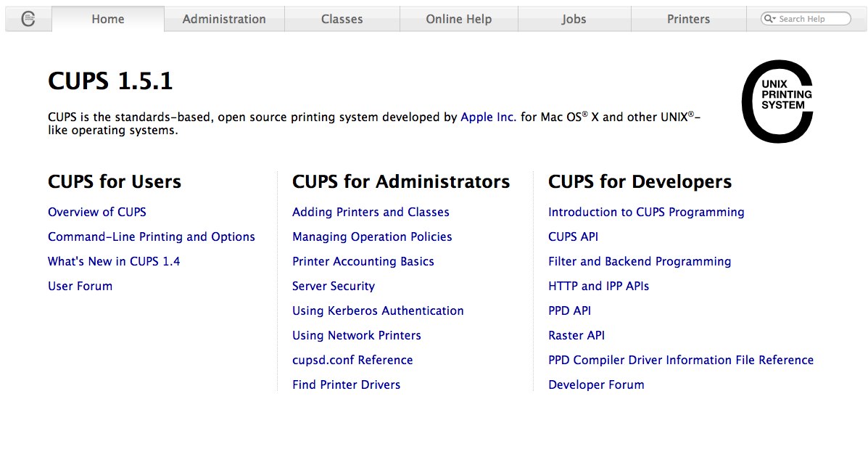Click the magnifier icon in the Search Help field

click(769, 19)
